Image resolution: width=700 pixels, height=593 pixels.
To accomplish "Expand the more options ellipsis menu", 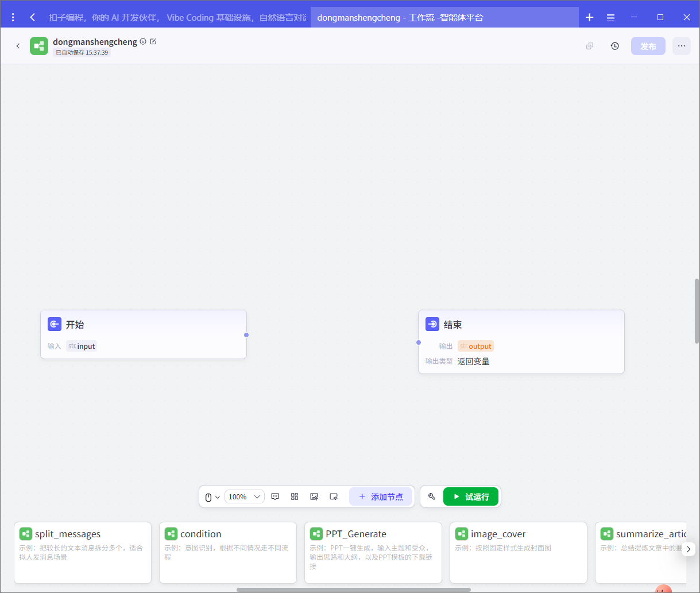I will [x=681, y=46].
